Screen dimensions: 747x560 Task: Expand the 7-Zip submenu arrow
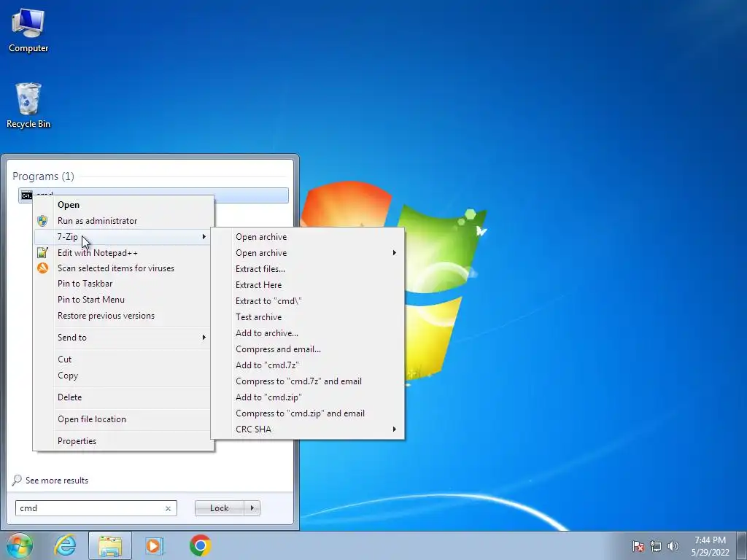(204, 237)
